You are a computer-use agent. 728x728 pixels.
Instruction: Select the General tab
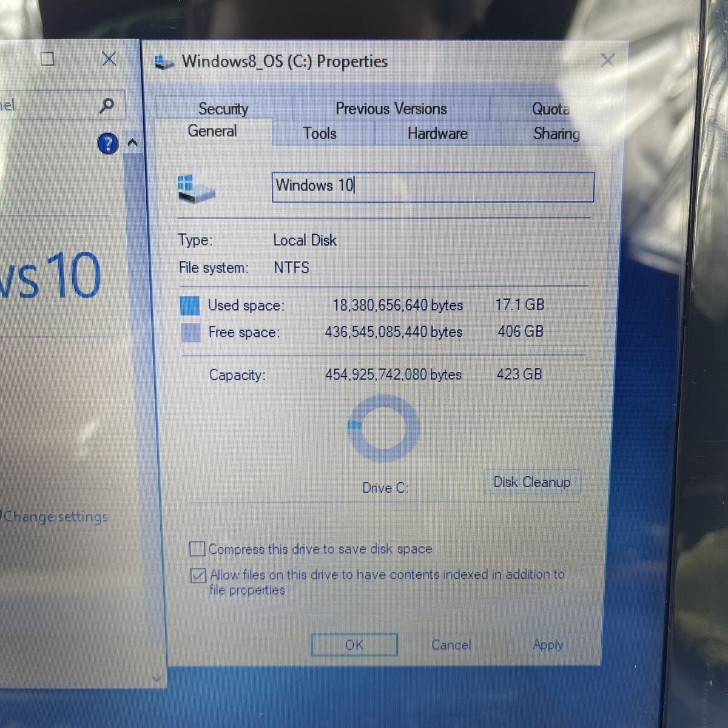coord(212,132)
